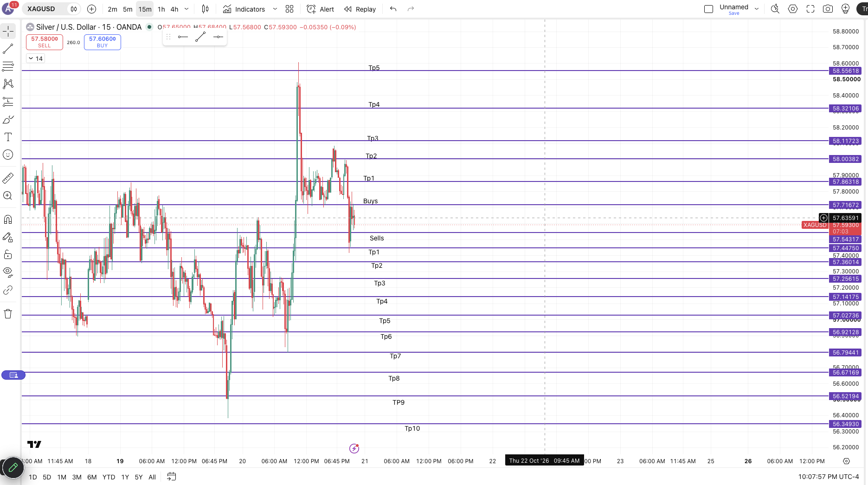Image resolution: width=868 pixels, height=485 pixels.
Task: Open the Indicators dialog
Action: pyautogui.click(x=244, y=9)
